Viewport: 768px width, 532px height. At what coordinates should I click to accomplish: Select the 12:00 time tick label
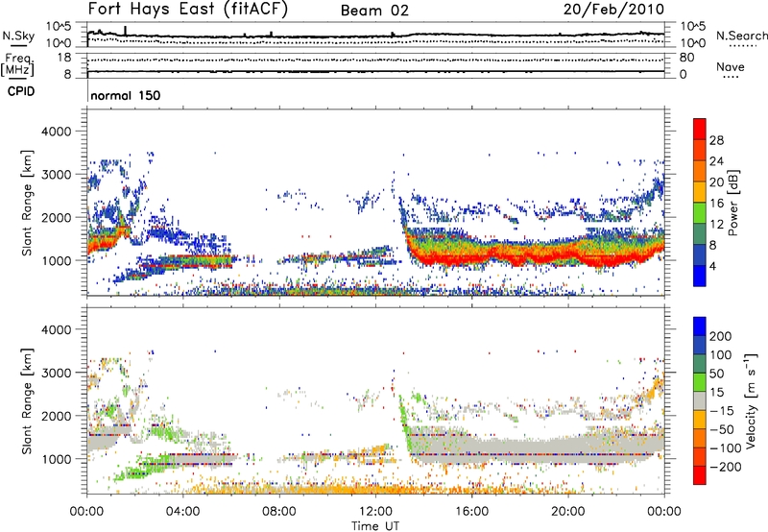(375, 512)
